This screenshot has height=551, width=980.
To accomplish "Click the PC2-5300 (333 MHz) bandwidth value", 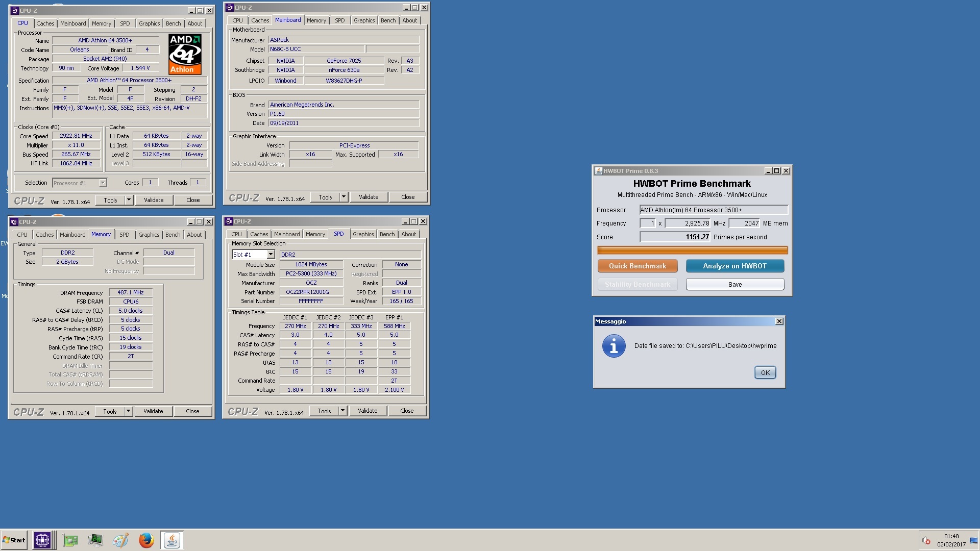I will tap(311, 274).
